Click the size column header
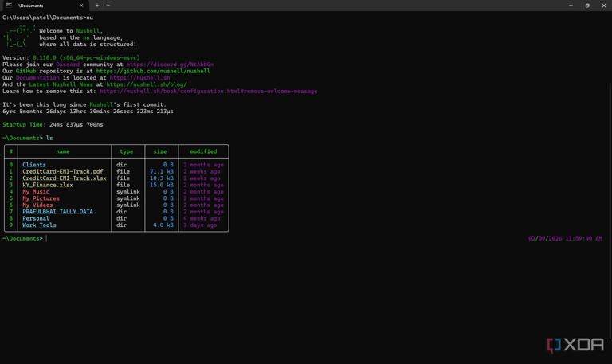Image resolution: width=612 pixels, height=364 pixels. click(x=160, y=151)
